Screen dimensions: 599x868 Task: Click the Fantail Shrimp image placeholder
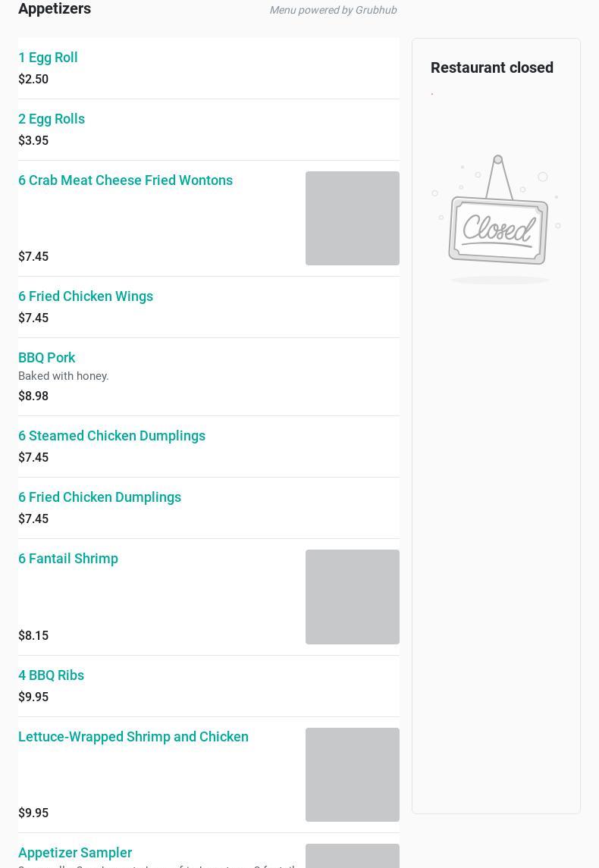(x=352, y=597)
